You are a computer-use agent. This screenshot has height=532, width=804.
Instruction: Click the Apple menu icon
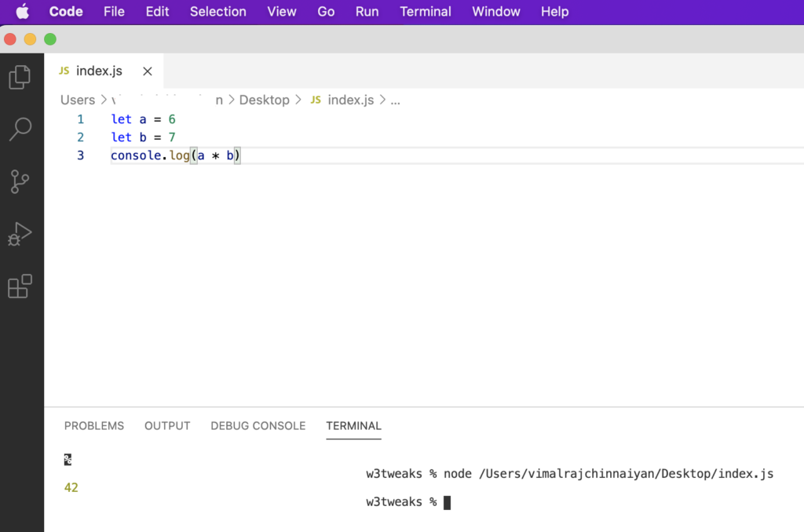(x=23, y=11)
